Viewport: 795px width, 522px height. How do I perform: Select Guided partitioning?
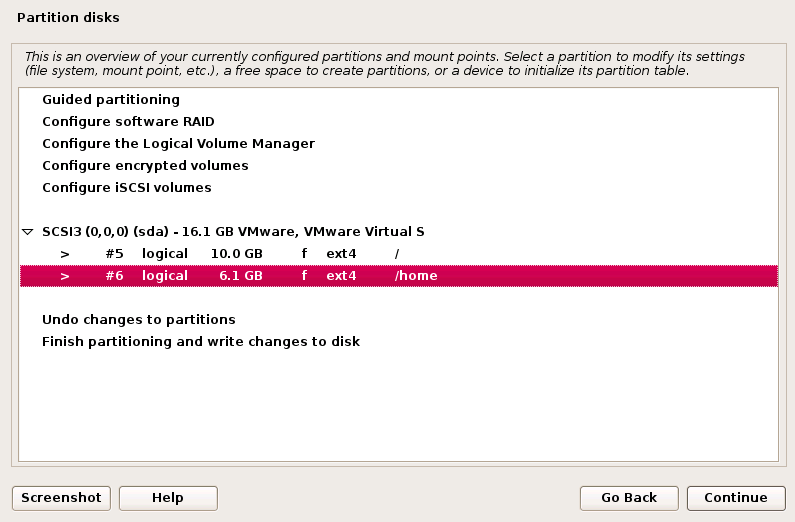pos(111,100)
